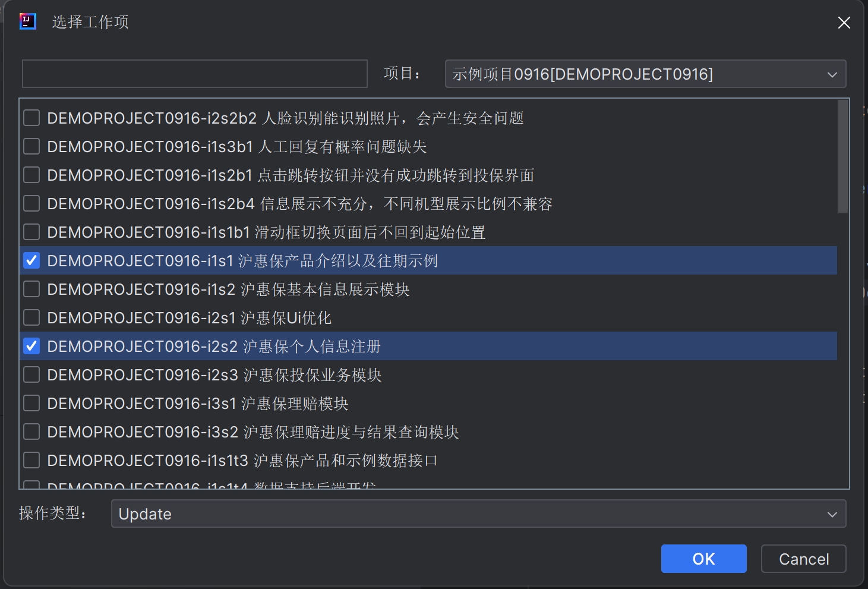Check DEMOPROJECT0916-i3s1 理赔模块 item
Image resolution: width=868 pixels, height=589 pixels.
[31, 403]
